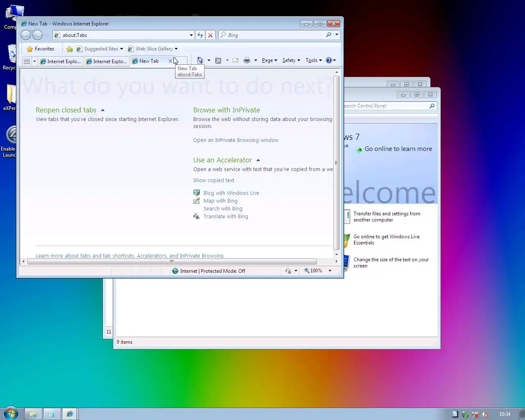This screenshot has width=525, height=420.
Task: Click Go online to learn more link
Action: click(398, 149)
